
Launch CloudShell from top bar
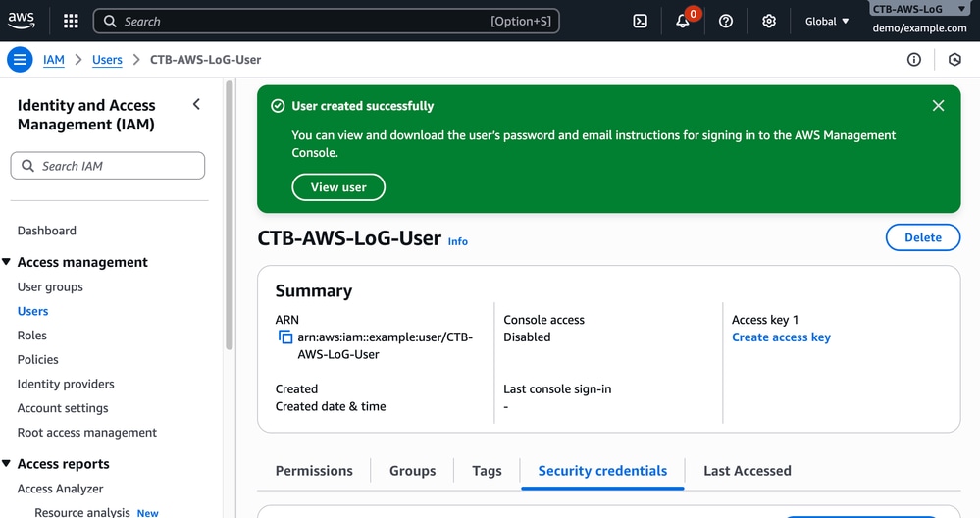coord(640,22)
